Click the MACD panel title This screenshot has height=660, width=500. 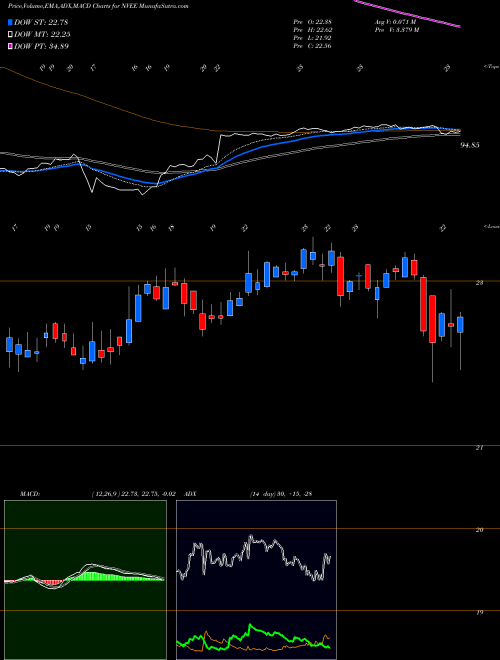pyautogui.click(x=29, y=494)
